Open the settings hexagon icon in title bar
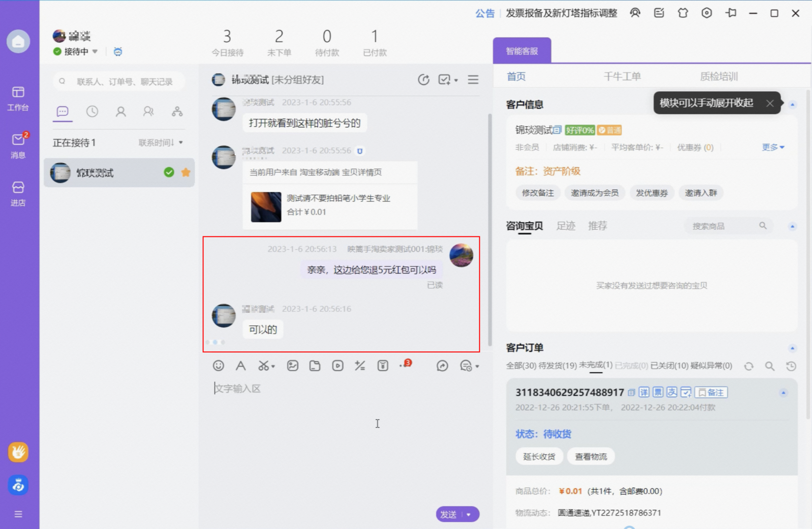 (707, 13)
